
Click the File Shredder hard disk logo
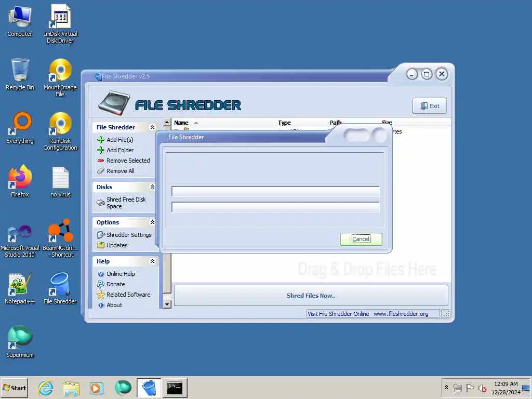pos(114,103)
